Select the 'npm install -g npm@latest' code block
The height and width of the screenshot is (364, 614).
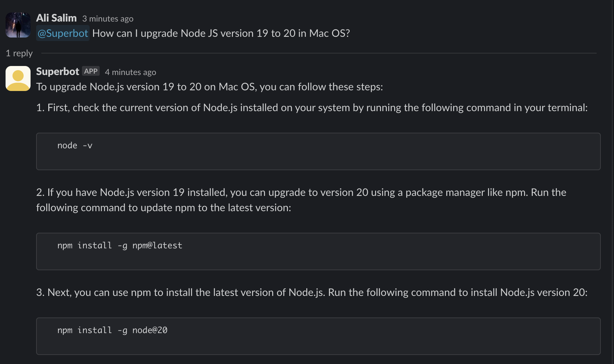coord(318,251)
